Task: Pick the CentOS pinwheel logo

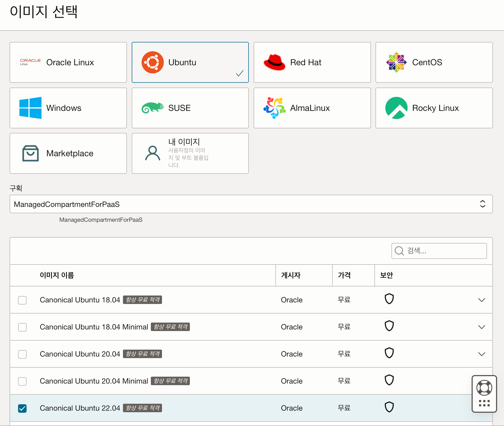Action: click(x=396, y=62)
